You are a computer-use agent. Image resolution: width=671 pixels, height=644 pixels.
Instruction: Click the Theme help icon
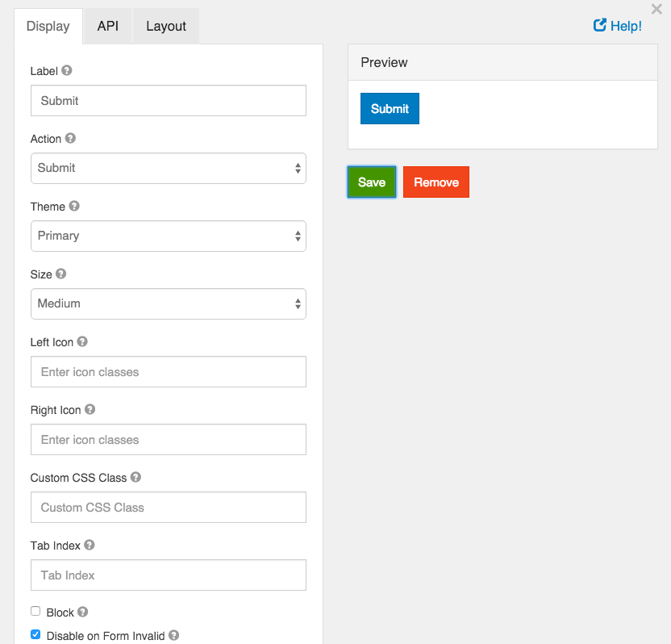[73, 207]
